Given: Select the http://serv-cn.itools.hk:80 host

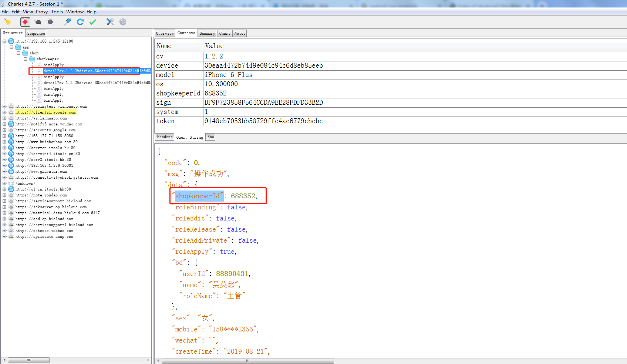Looking at the screenshot, I should click(45, 148).
